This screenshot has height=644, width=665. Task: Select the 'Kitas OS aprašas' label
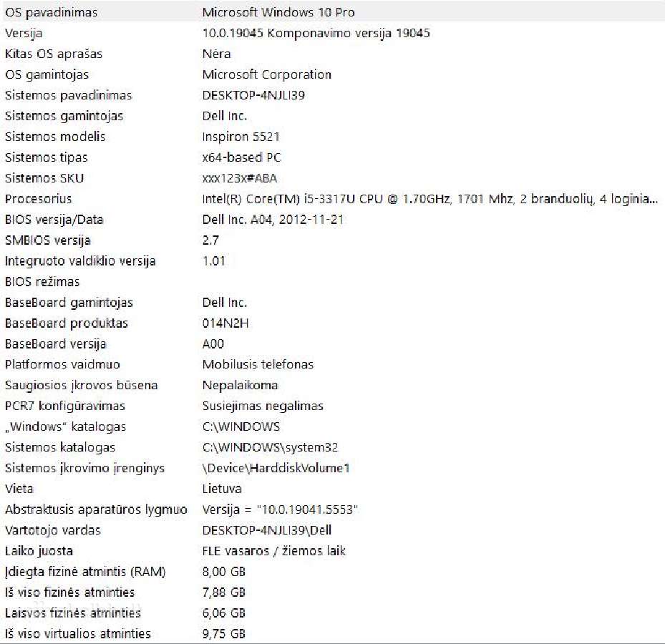[54, 54]
